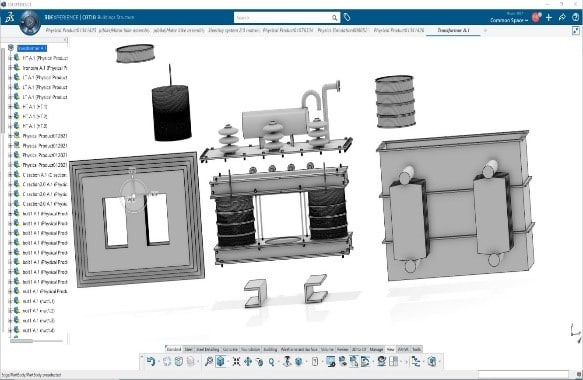This screenshot has height=380, width=583.
Task: Toggle the highlighted shaded view mode icon
Action: [x=221, y=361]
